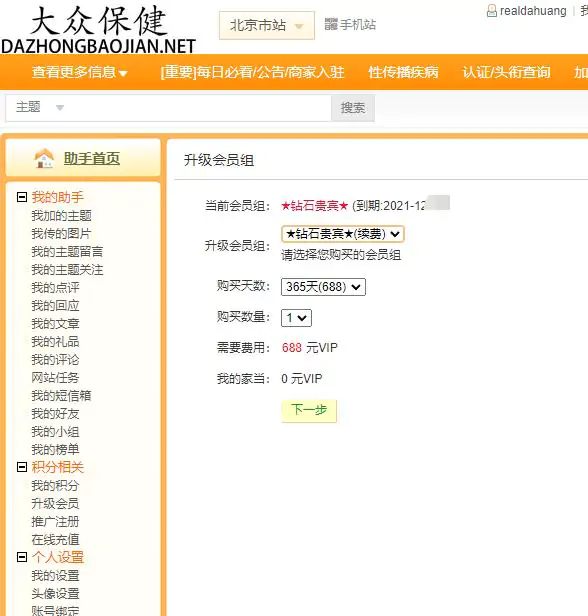Screen dimensions: 588x616
Task: Open 我的积分 in sidebar
Action: coord(55,485)
